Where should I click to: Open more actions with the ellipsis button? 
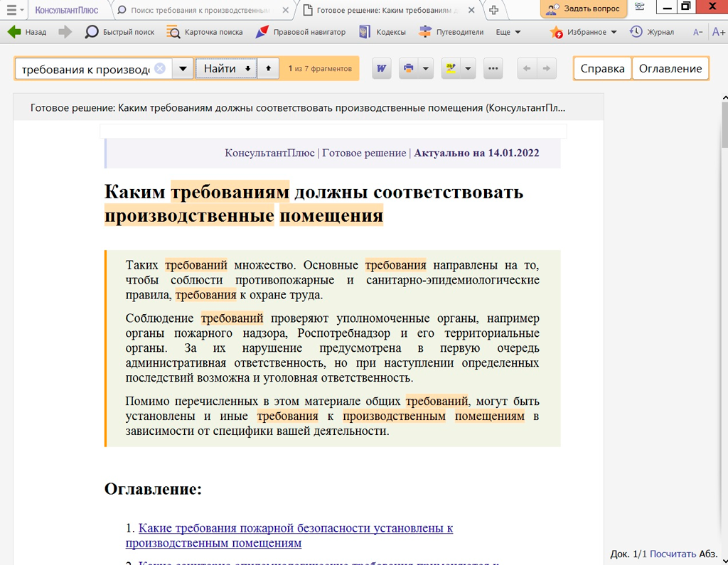(493, 69)
